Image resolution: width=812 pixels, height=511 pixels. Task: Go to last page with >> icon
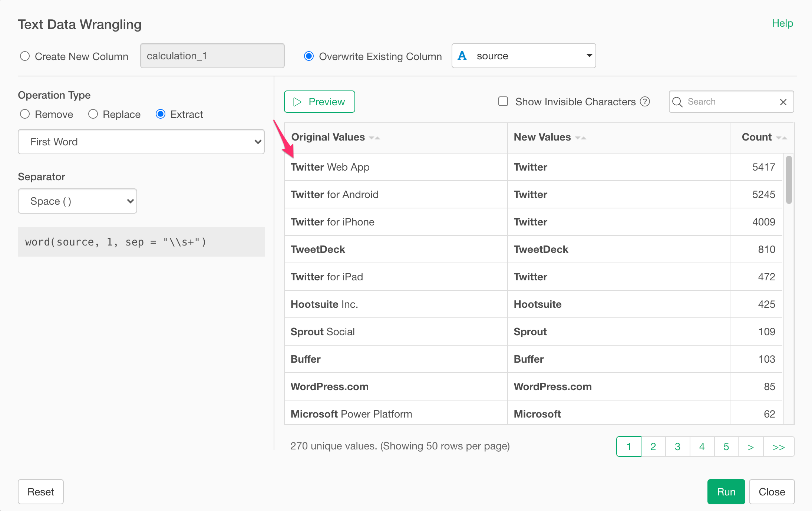[x=778, y=447]
